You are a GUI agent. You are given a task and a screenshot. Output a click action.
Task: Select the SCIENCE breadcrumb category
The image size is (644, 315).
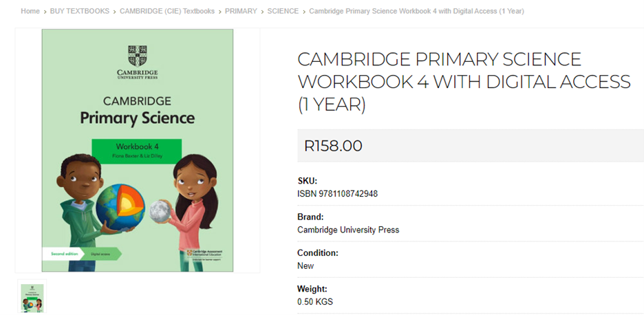[x=283, y=12]
